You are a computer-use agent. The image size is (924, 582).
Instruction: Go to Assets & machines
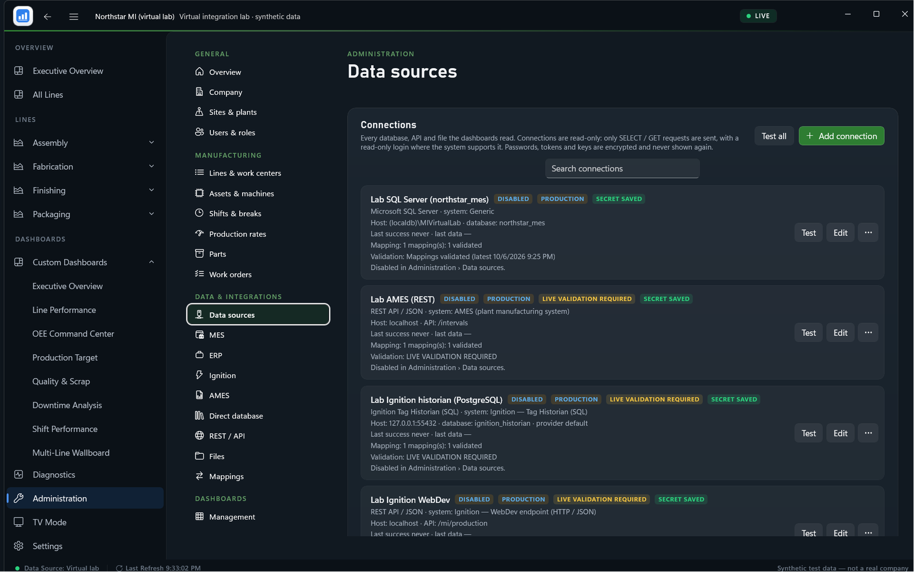[x=258, y=194]
